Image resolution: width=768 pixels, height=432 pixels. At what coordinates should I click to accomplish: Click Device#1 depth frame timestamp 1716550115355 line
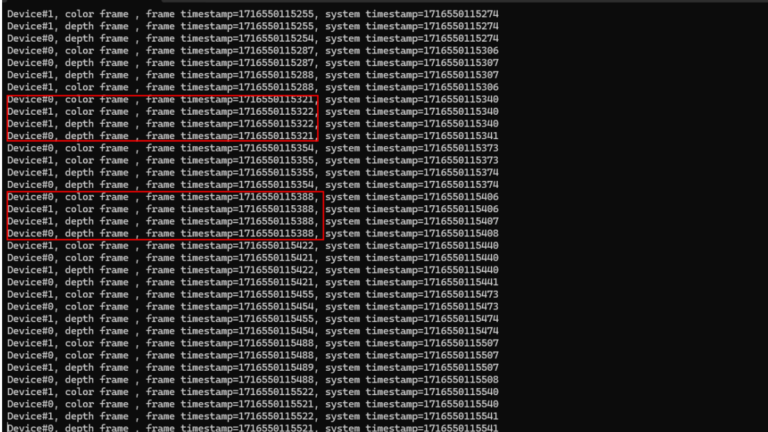253,173
